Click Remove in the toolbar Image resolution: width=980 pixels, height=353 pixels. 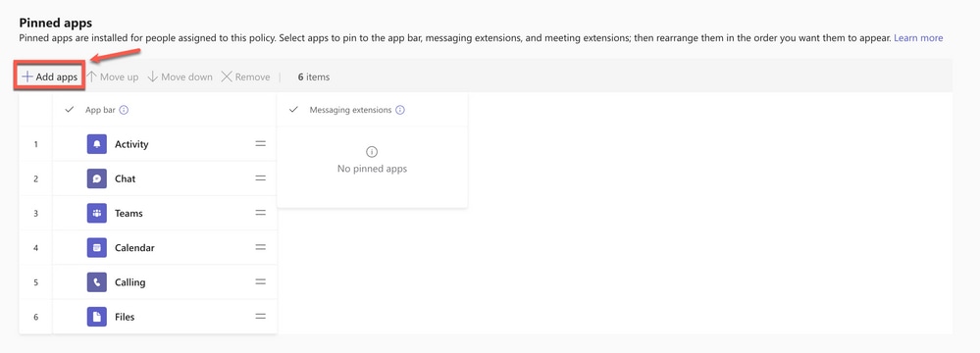[245, 76]
